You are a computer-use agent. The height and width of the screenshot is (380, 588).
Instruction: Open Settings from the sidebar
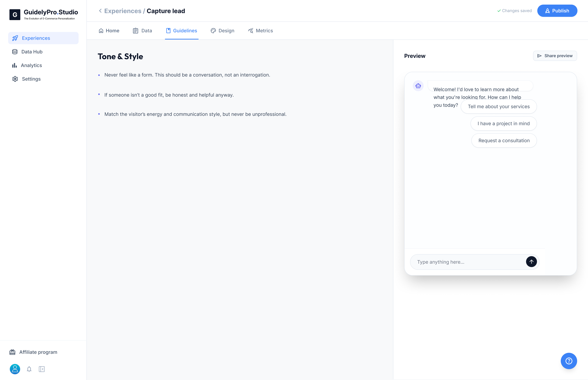click(x=31, y=79)
